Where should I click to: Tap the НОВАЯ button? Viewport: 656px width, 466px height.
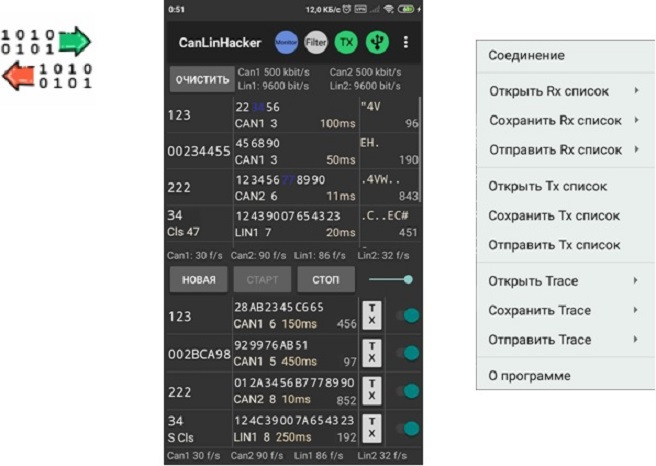coord(199,279)
